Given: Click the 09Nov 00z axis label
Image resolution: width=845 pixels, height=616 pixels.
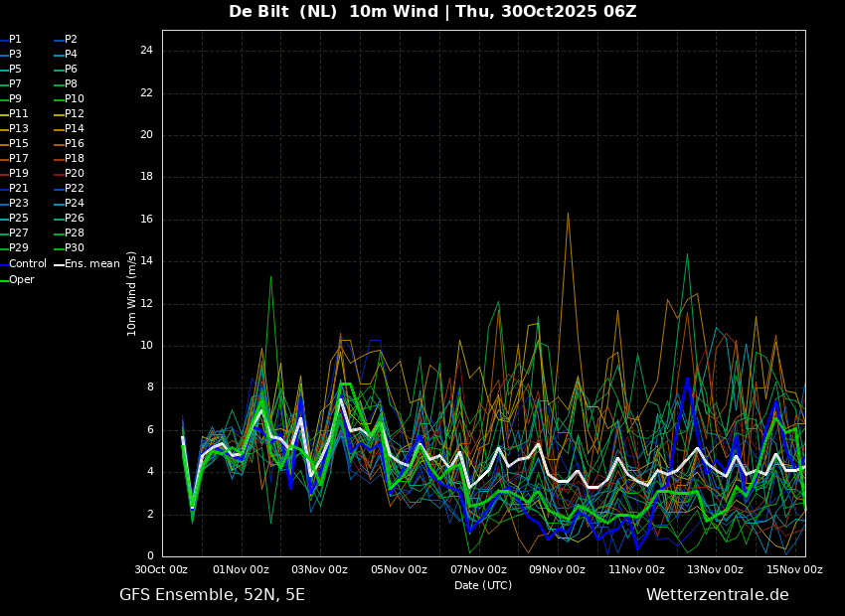Looking at the screenshot, I should click(557, 570).
